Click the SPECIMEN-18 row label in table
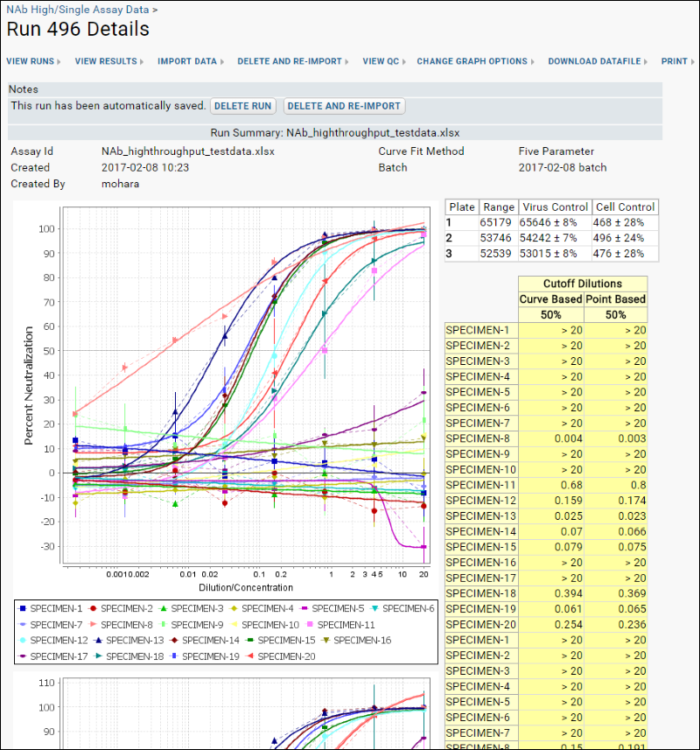The width and height of the screenshot is (700, 750). pyautogui.click(x=481, y=593)
